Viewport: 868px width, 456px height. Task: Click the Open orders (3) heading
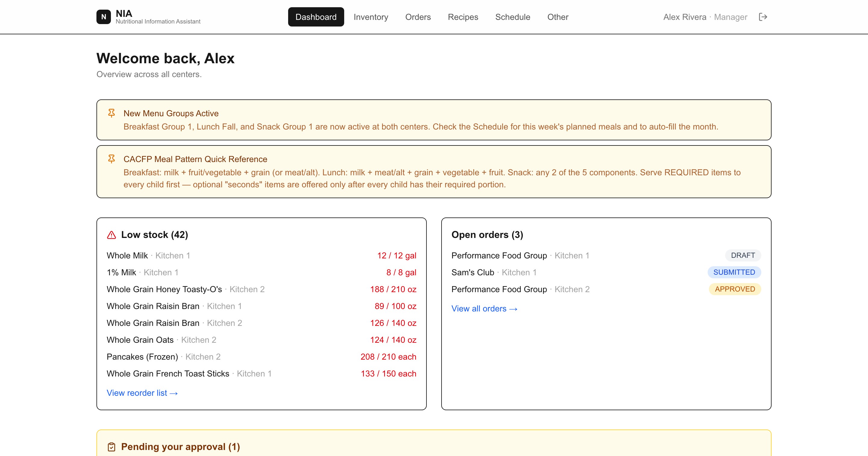tap(487, 235)
